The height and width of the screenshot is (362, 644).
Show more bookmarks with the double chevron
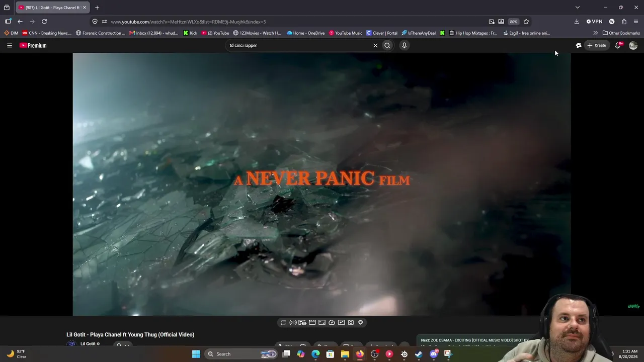point(596,33)
